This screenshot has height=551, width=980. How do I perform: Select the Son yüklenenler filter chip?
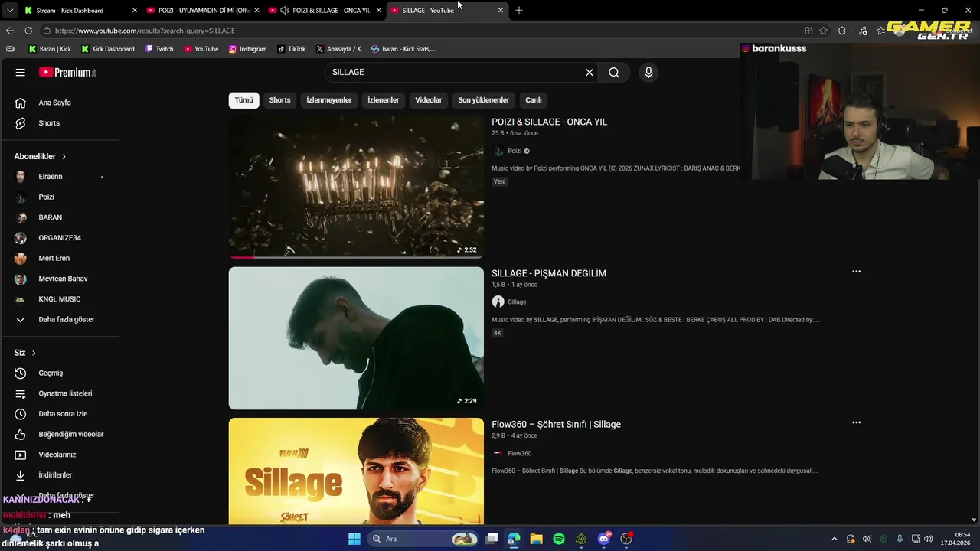click(483, 100)
